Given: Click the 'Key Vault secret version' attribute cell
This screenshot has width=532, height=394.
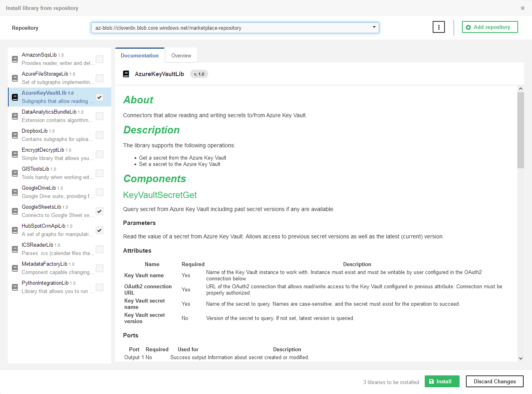Looking at the screenshot, I should point(144,318).
